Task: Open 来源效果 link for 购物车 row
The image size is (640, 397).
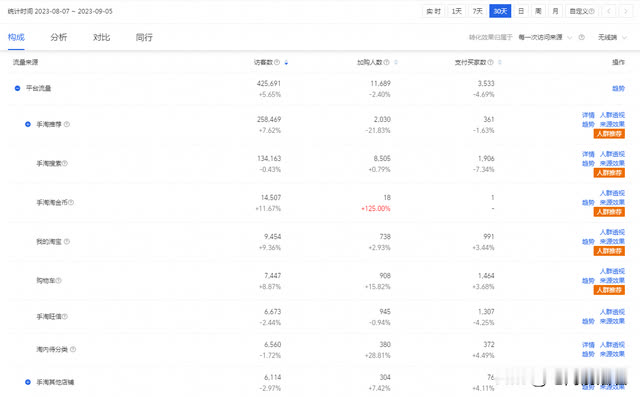Action: [x=612, y=280]
